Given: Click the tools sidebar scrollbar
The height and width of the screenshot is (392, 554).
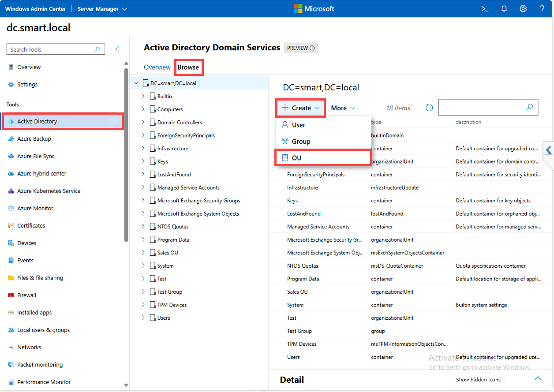Looking at the screenshot, I should (126, 154).
